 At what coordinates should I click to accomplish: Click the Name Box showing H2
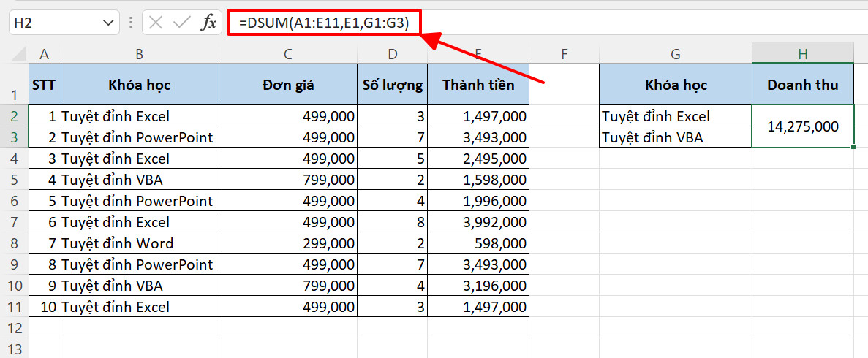pyautogui.click(x=64, y=23)
